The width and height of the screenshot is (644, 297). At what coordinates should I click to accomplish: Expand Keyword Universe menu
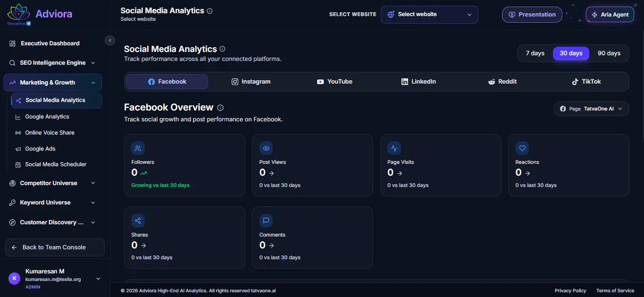(93, 203)
